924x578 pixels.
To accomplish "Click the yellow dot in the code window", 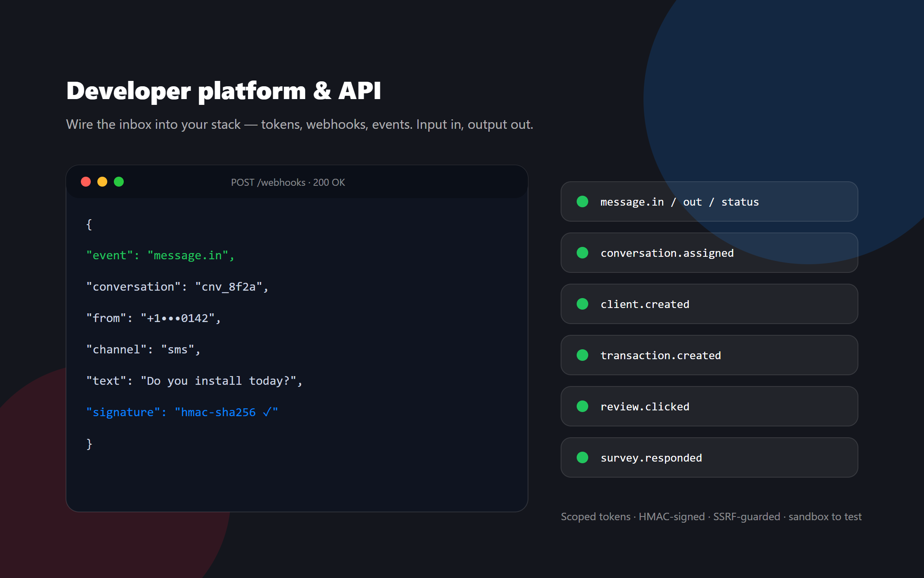I will pyautogui.click(x=102, y=182).
